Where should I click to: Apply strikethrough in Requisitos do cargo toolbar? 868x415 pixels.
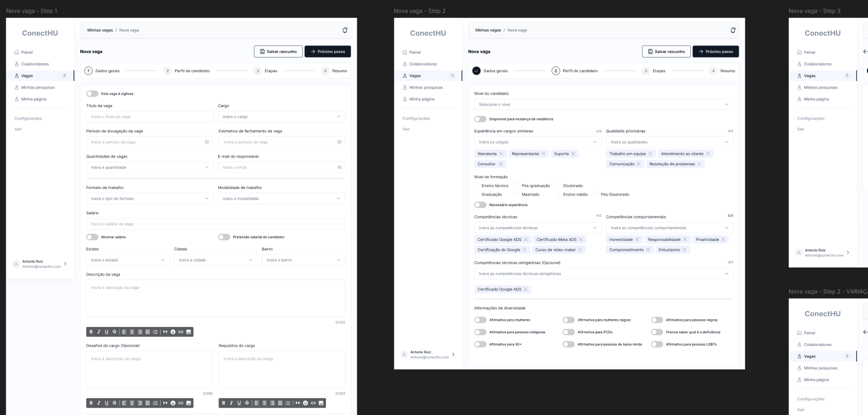click(x=247, y=403)
